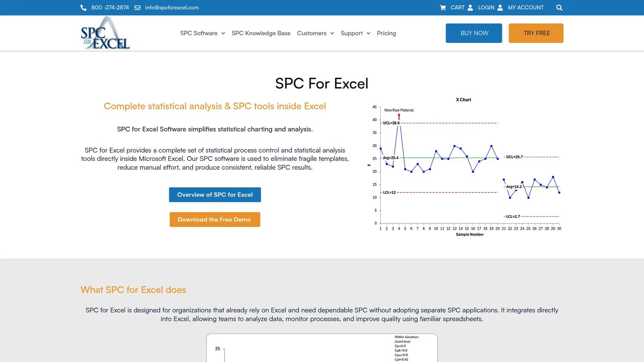Viewport: 644px width, 362px height.
Task: Click the info@spcforexcel.com email link
Action: point(172,8)
